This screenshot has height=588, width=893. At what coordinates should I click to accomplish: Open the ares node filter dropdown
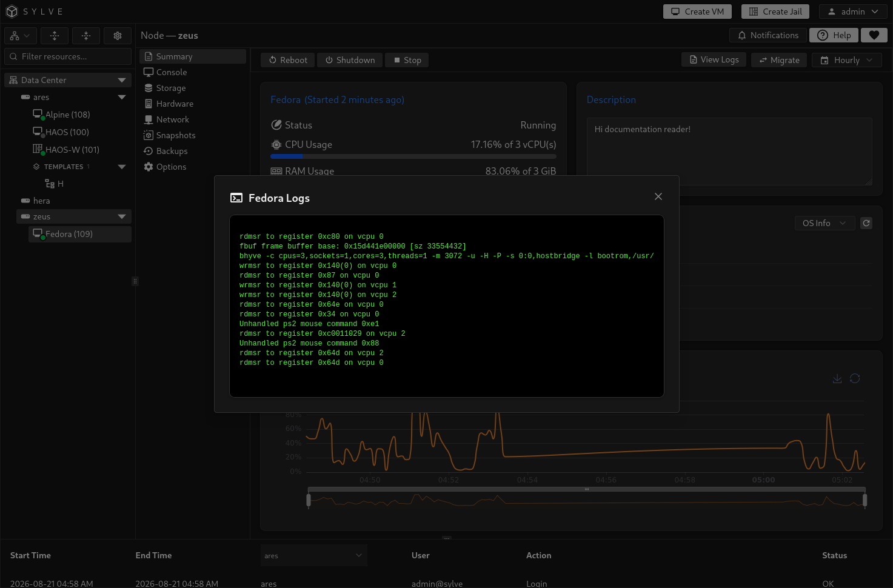pos(313,555)
